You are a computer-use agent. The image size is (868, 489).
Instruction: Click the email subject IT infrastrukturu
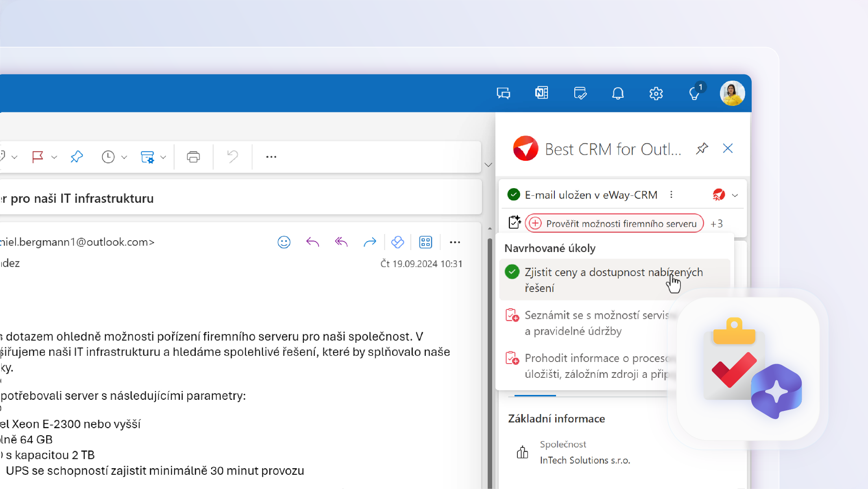[77, 199]
